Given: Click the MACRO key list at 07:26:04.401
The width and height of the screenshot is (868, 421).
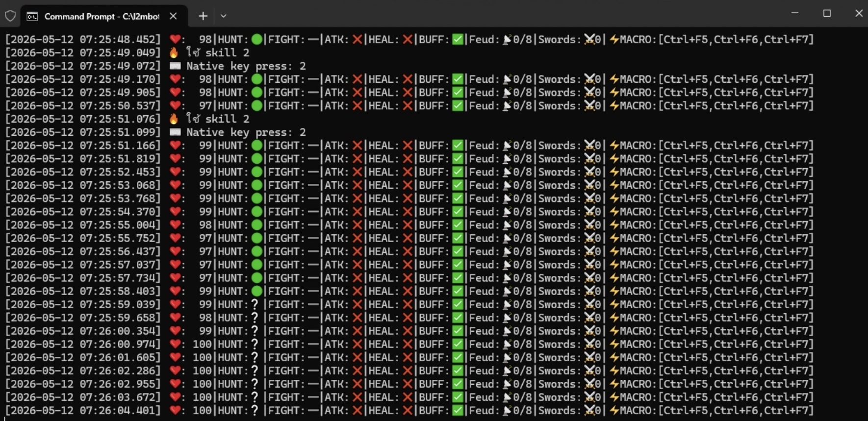Looking at the screenshot, I should pyautogui.click(x=736, y=411).
